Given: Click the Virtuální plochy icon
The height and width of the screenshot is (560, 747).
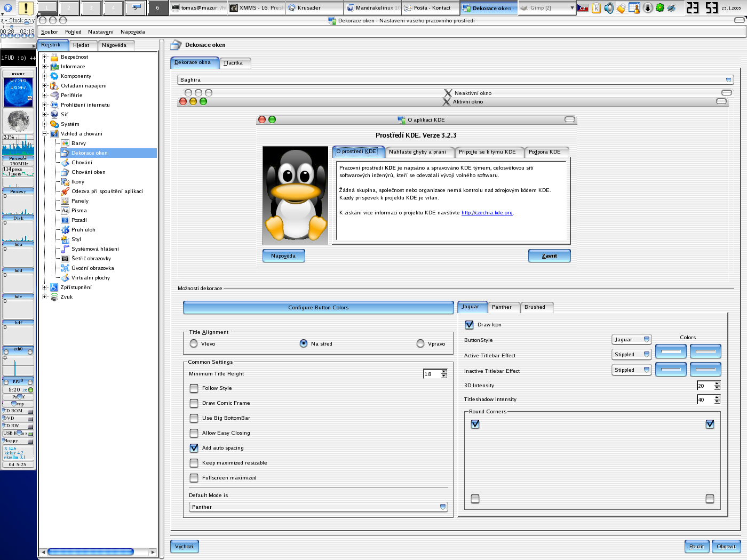Looking at the screenshot, I should 65,278.
